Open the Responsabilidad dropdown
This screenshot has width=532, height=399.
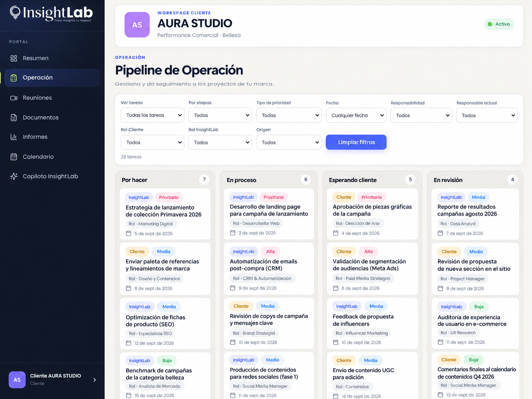click(421, 115)
